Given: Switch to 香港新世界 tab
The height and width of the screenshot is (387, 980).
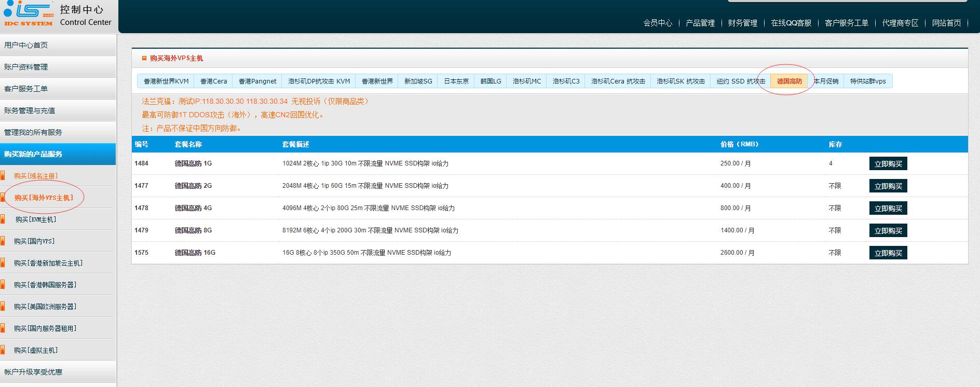Looking at the screenshot, I should (x=377, y=81).
